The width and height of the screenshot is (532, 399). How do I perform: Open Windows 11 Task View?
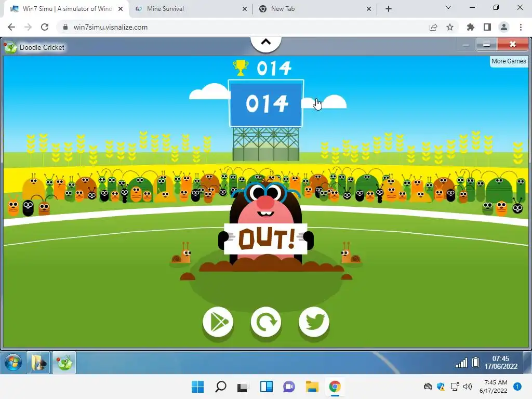(x=242, y=387)
